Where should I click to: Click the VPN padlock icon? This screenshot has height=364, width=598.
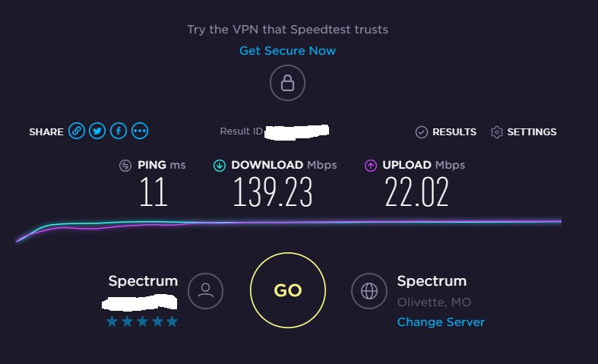click(287, 83)
